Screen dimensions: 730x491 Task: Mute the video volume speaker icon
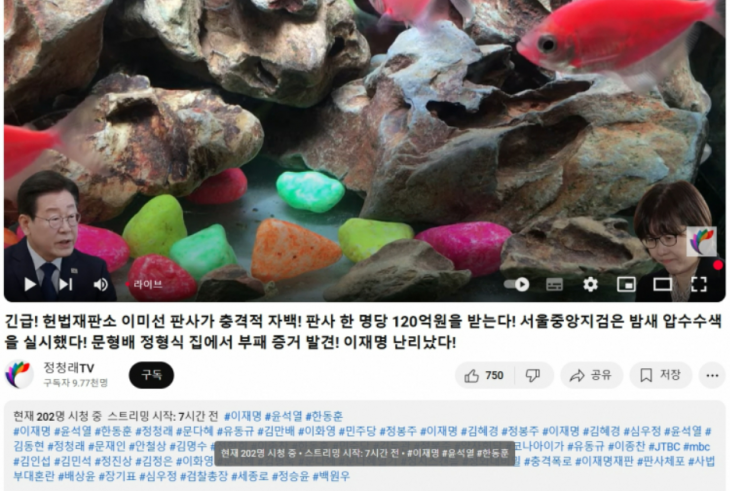[100, 284]
